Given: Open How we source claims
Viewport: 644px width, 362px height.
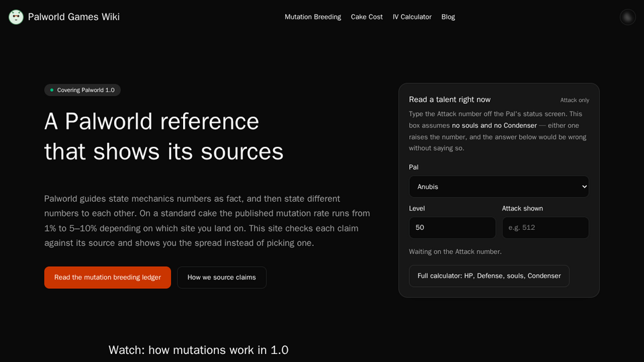Looking at the screenshot, I should [x=222, y=278].
